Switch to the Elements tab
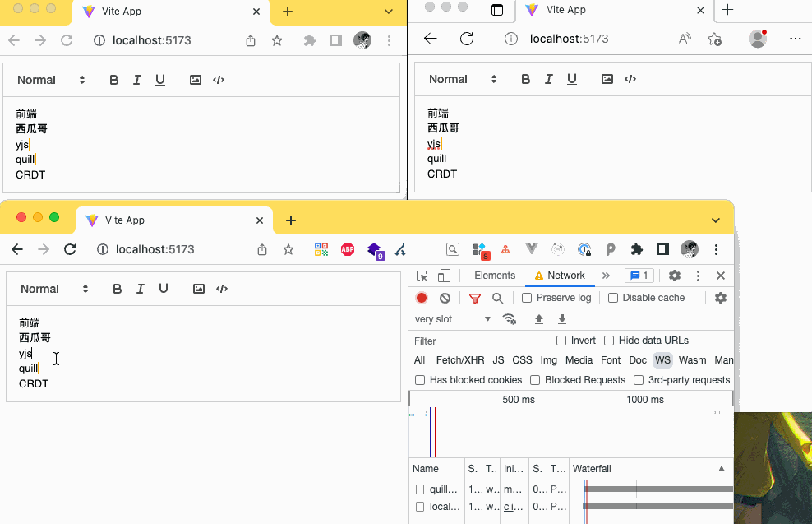Screen dimensions: 812x524 tap(494, 276)
